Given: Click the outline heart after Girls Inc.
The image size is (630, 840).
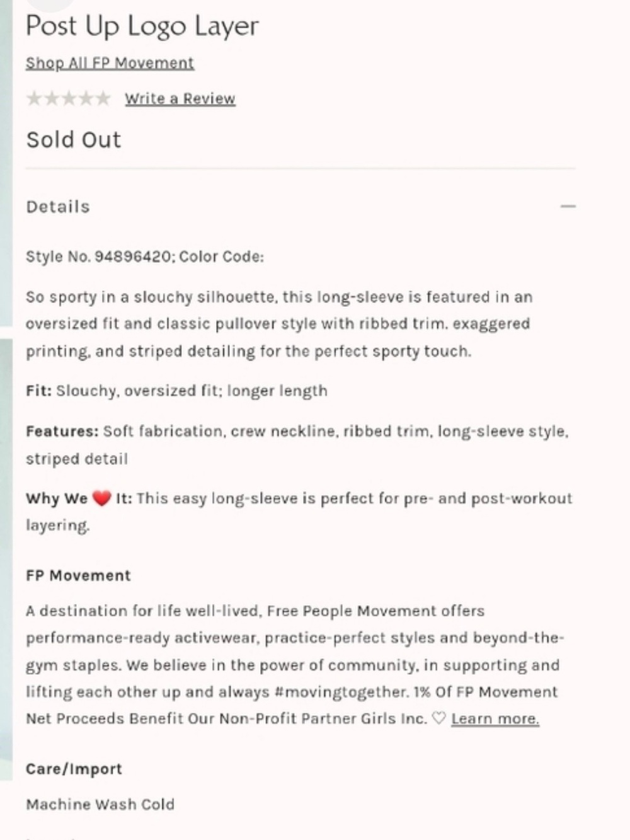Looking at the screenshot, I should (438, 718).
